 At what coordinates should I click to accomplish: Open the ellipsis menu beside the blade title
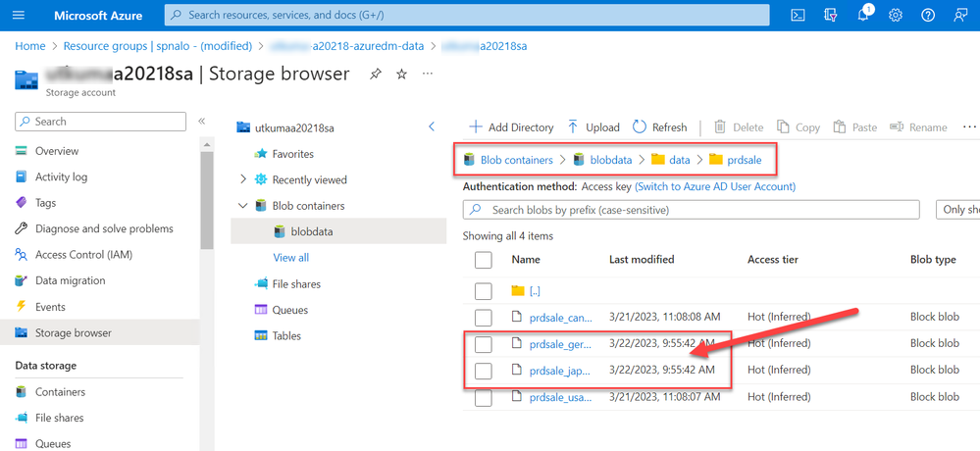(428, 74)
